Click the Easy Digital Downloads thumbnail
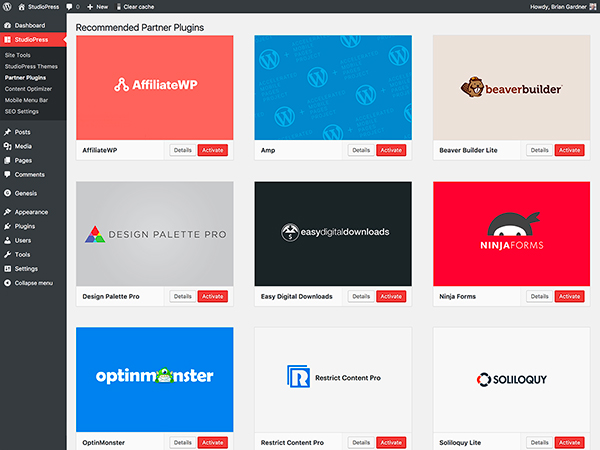600x450 pixels. click(x=333, y=234)
